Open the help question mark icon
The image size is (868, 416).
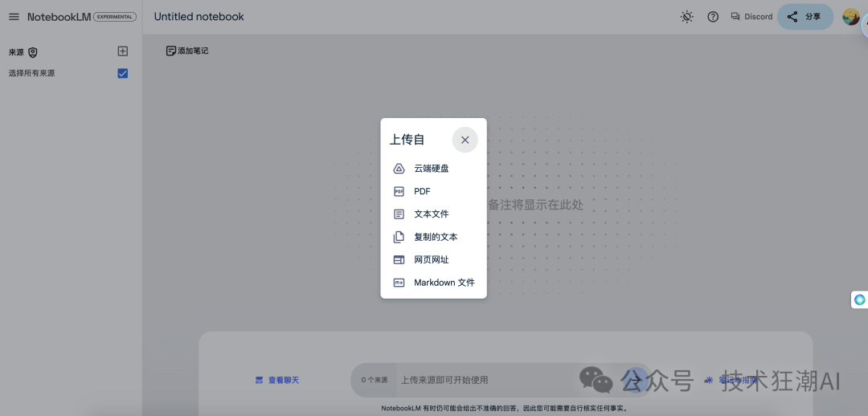713,17
